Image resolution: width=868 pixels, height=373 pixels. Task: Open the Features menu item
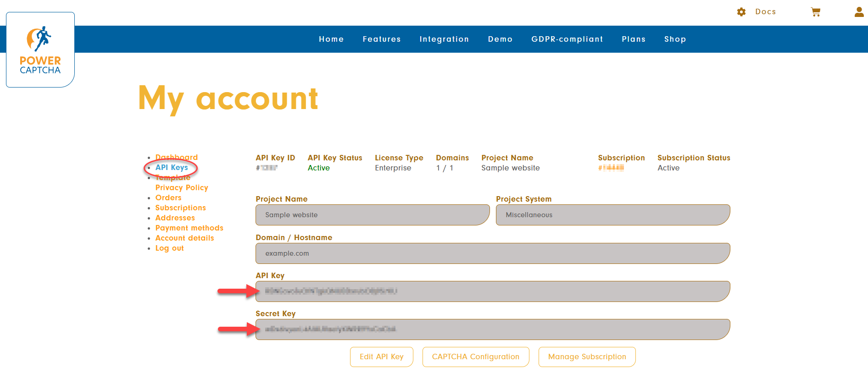382,39
